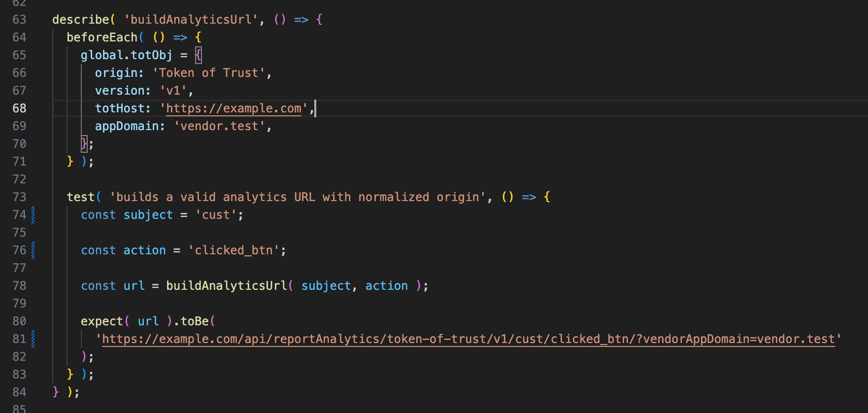Image resolution: width=868 pixels, height=413 pixels.
Task: Click the modified-line gutter marker at line 74
Action: pos(33,215)
